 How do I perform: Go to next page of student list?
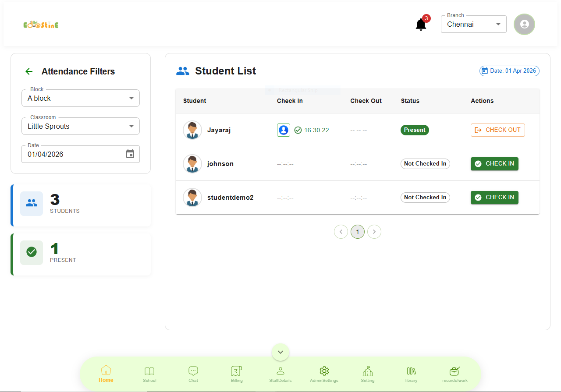(x=374, y=232)
